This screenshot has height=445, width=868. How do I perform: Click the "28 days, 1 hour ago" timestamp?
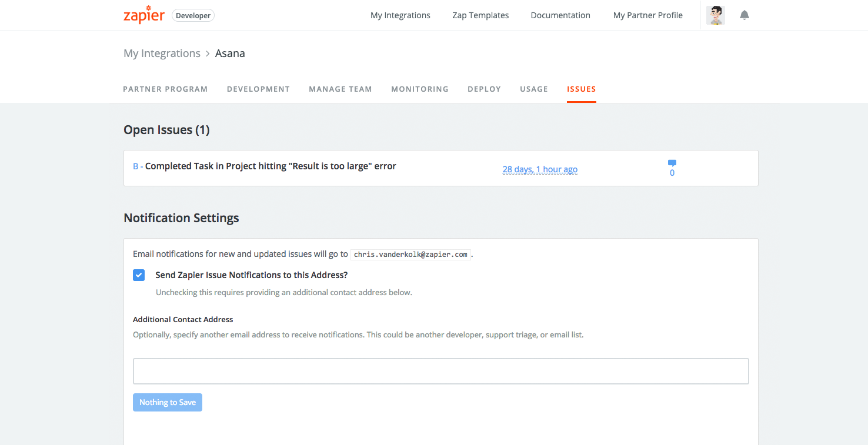[540, 169]
